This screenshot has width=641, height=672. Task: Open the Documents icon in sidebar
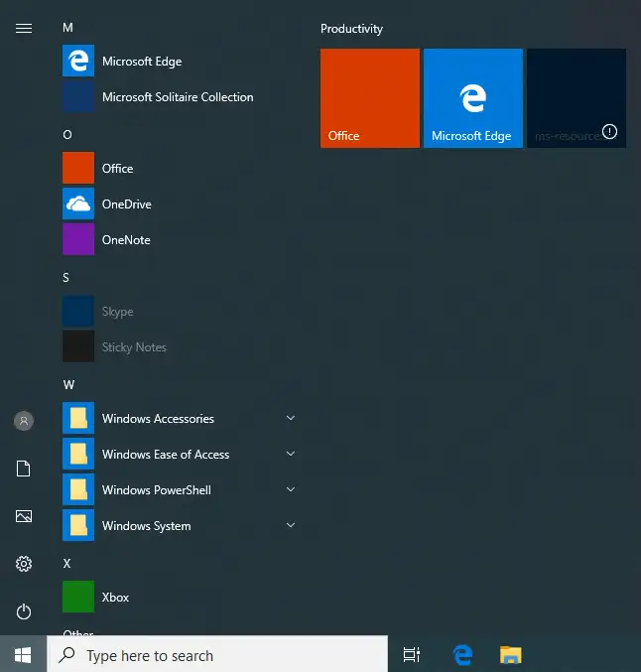[24, 469]
